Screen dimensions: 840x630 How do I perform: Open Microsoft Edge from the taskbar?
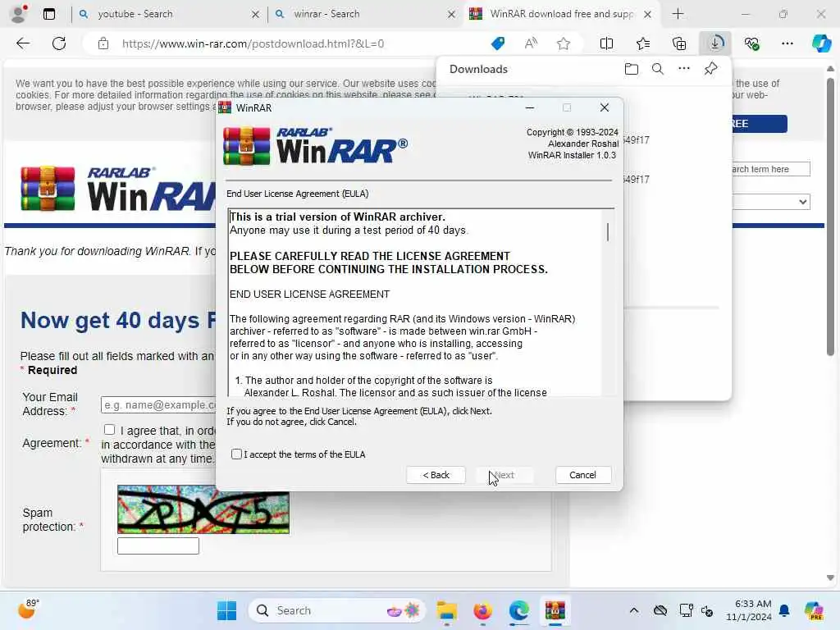(x=518, y=610)
